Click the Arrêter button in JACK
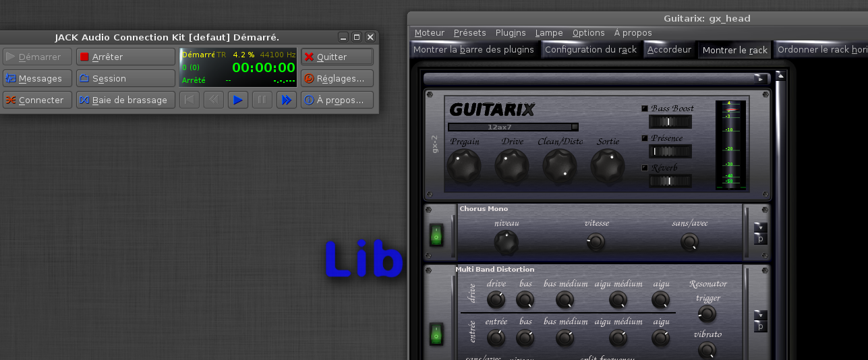 (125, 57)
